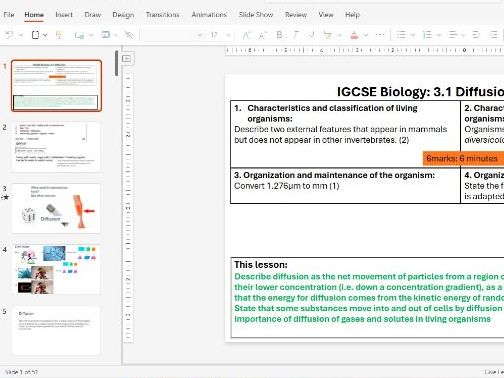Click the Bullets list icon
Screen dimensions: 504x378
[x=401, y=35]
